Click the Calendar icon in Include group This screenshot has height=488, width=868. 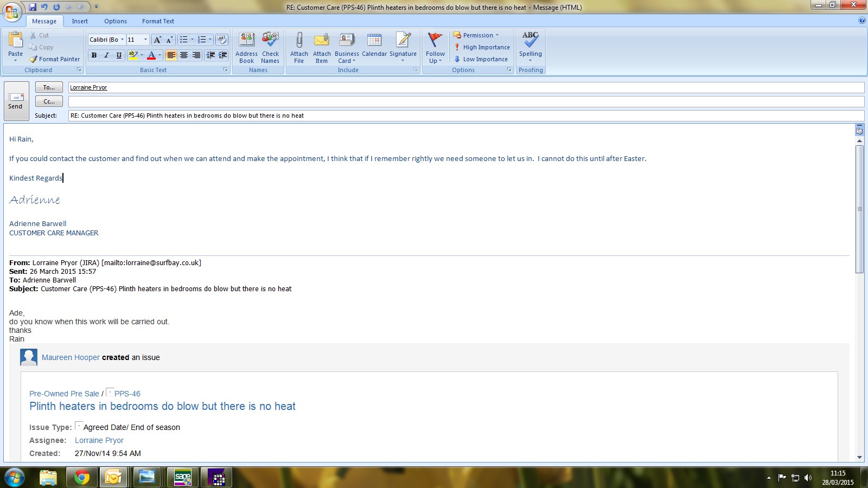374,40
